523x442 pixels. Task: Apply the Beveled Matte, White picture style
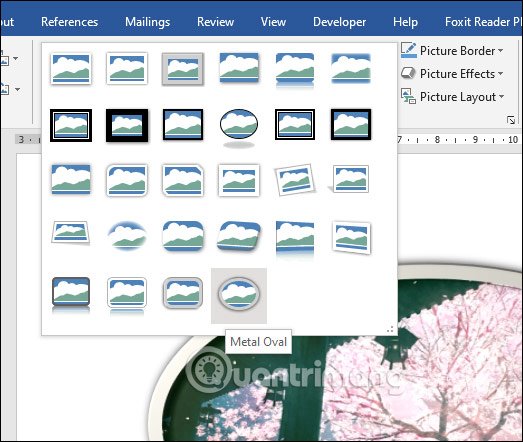click(x=127, y=69)
